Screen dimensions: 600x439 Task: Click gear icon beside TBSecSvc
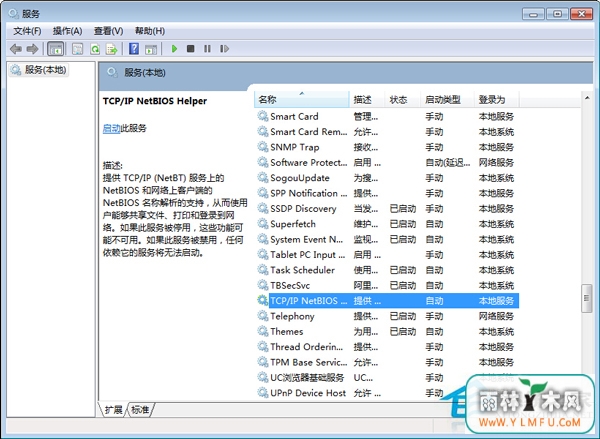(x=262, y=285)
